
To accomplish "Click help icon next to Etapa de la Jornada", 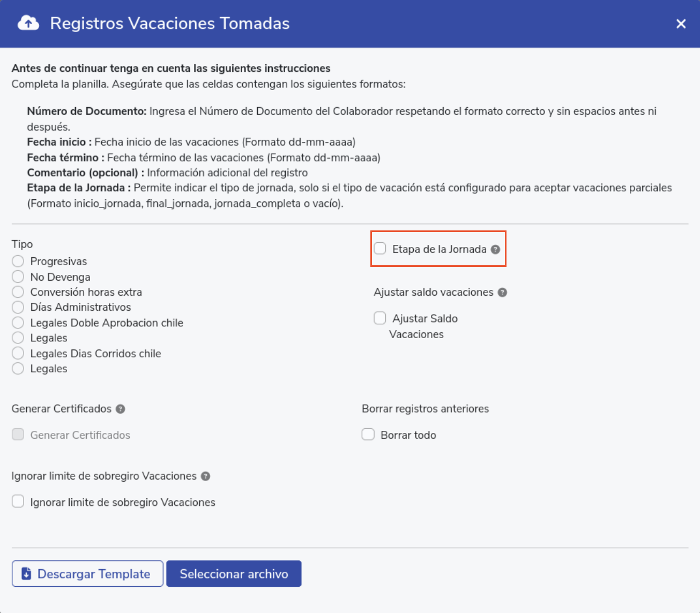I will coord(495,249).
